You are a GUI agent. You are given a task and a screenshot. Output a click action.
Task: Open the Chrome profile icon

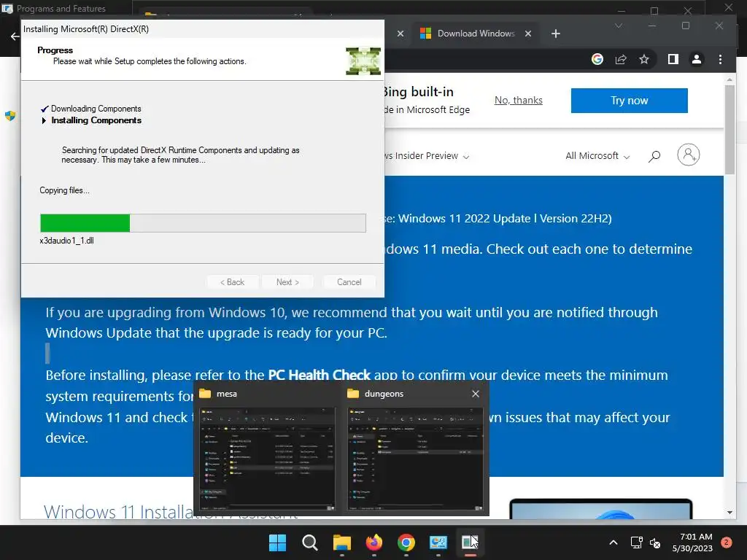coord(697,59)
